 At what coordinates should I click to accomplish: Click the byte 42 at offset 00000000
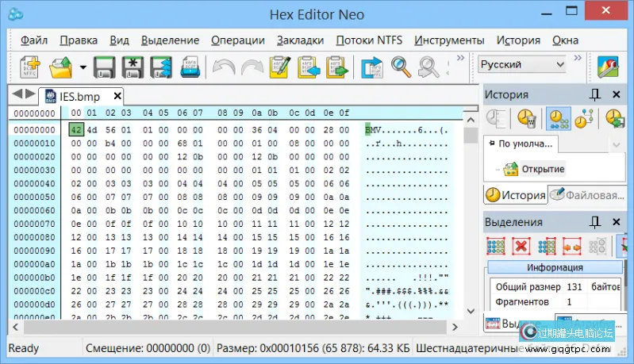[x=76, y=130]
